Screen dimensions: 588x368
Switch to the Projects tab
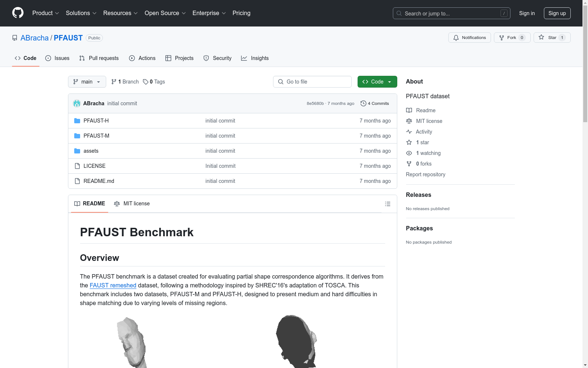[179, 58]
